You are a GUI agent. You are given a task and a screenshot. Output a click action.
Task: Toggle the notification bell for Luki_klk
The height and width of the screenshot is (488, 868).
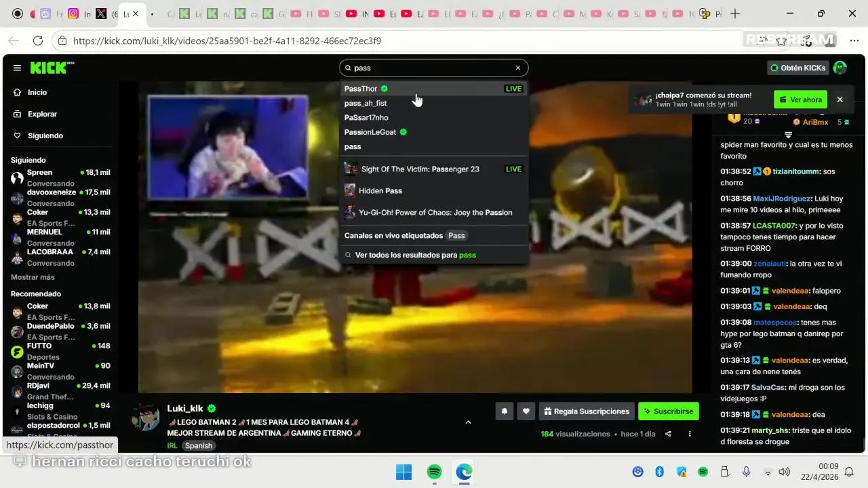pos(504,411)
